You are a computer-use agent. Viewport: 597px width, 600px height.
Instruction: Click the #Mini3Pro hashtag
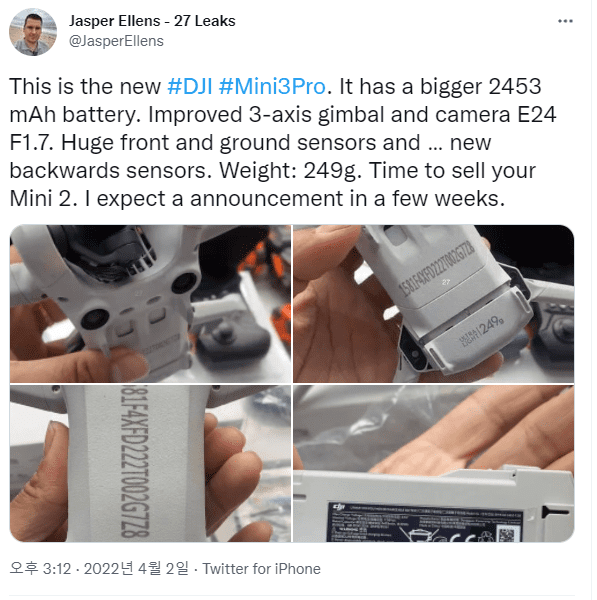(x=272, y=86)
